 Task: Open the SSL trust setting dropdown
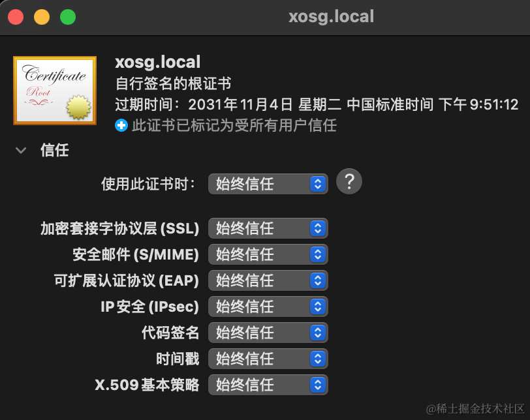[x=268, y=228]
